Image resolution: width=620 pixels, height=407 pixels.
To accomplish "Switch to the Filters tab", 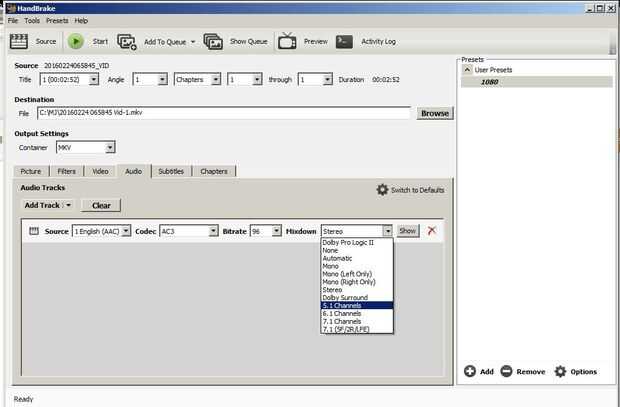I will point(66,171).
